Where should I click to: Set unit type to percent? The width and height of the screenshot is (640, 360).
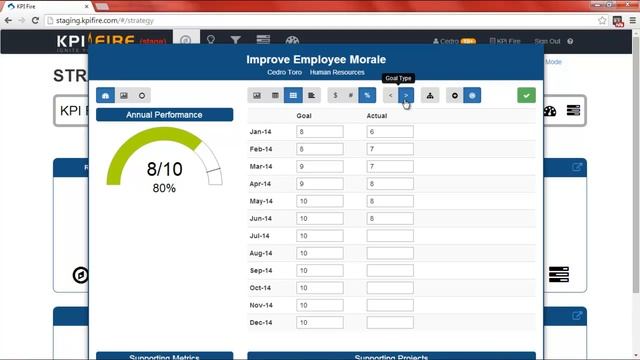coord(367,96)
